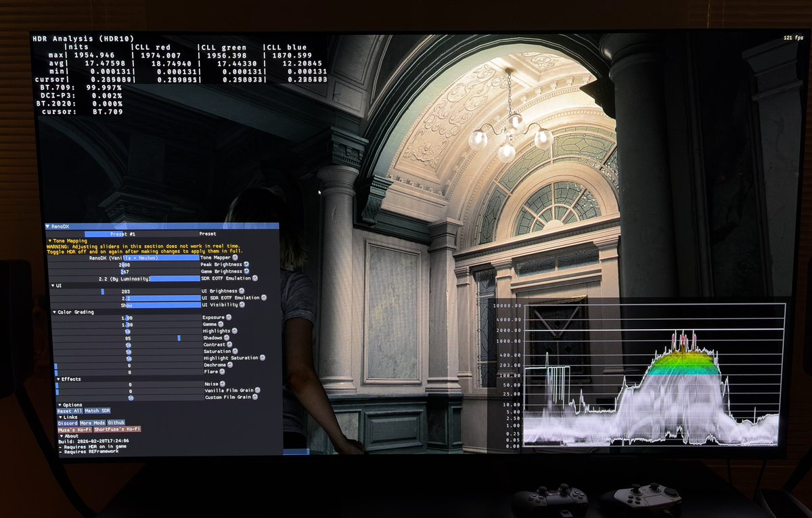Collapse the Options section
The height and width of the screenshot is (518, 812).
pos(59,405)
